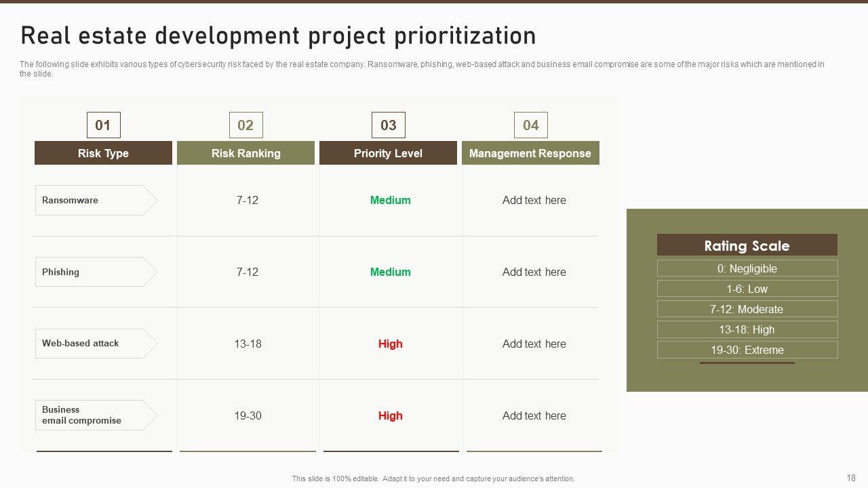Select 'Add text here' for Business email compromise
Image resolution: width=868 pixels, height=488 pixels.
[534, 415]
